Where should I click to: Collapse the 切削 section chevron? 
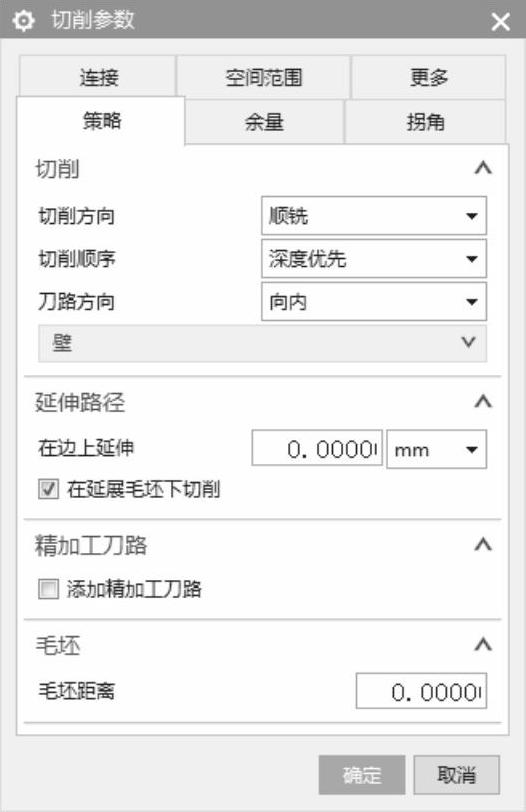click(x=483, y=168)
